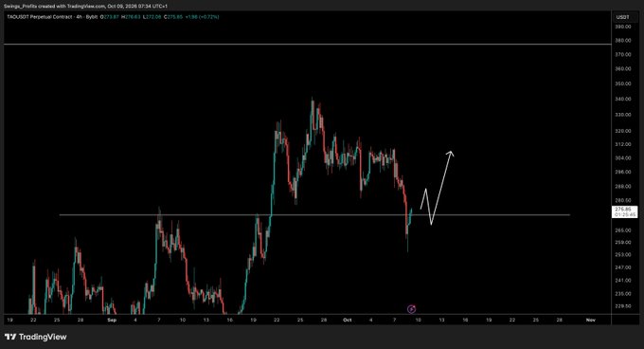This screenshot has width=644, height=349.
Task: Click the 229.50 price axis label
Action: tap(622, 306)
